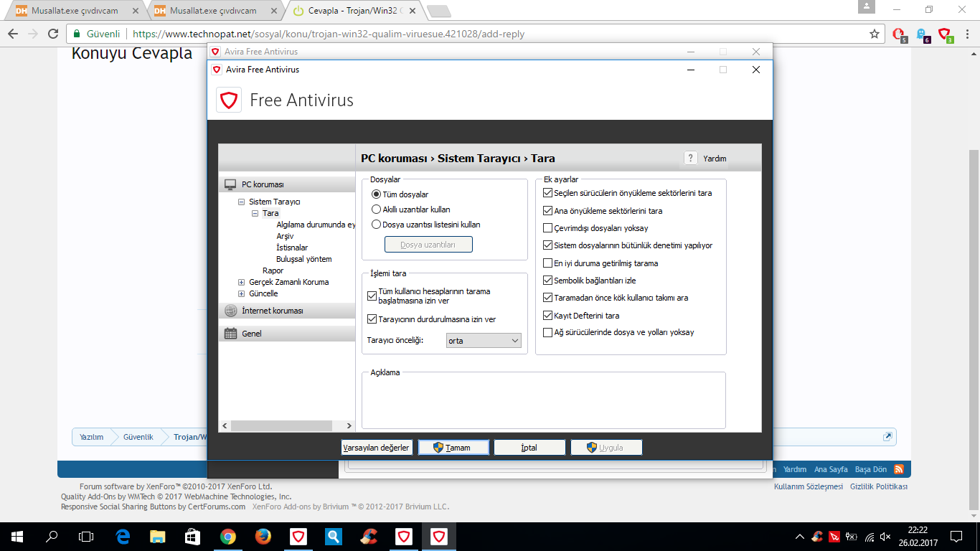Click the browser bookmark star icon
This screenshot has height=551, width=980.
pos(875,34)
